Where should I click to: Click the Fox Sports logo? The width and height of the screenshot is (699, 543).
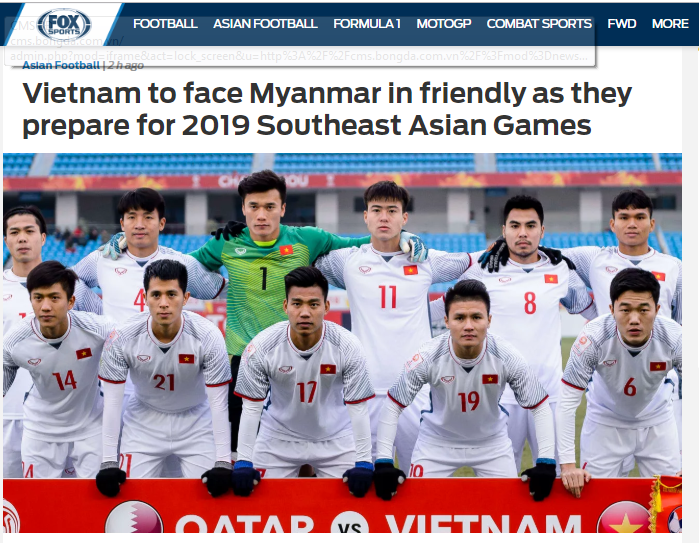click(64, 25)
